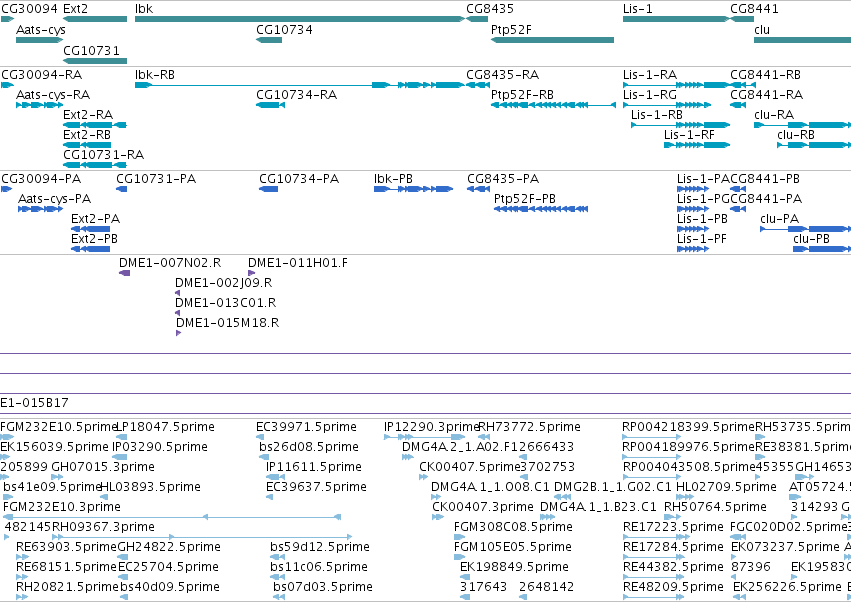Viewport: 851px width, 602px height.
Task: Click the bs59d12.5prime EST label
Action: point(320,547)
